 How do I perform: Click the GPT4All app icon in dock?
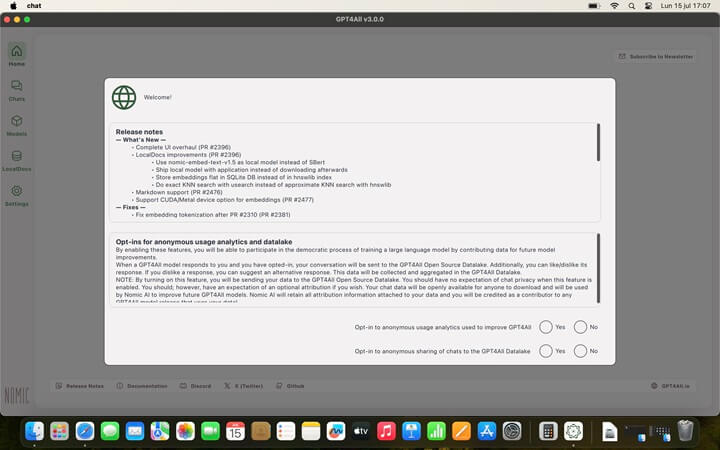tap(574, 431)
